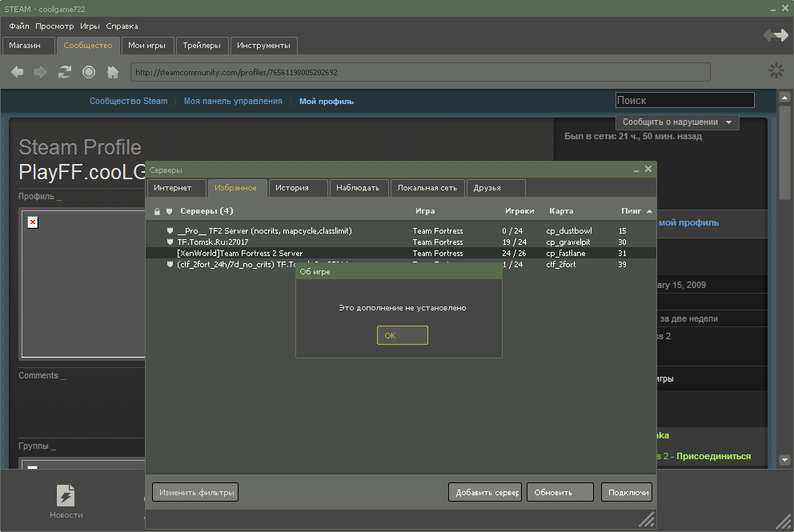Click the cp_dustbowl map cell
The width and height of the screenshot is (794, 532).
(568, 231)
